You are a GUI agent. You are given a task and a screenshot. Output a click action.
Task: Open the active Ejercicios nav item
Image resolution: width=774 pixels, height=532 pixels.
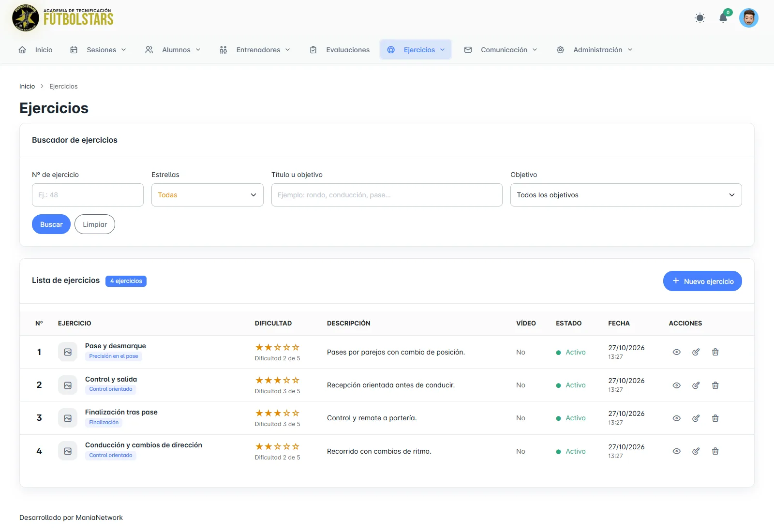coord(416,50)
